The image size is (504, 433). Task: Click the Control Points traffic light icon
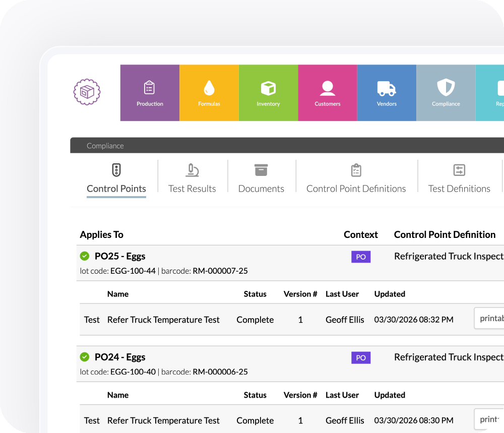tap(116, 170)
